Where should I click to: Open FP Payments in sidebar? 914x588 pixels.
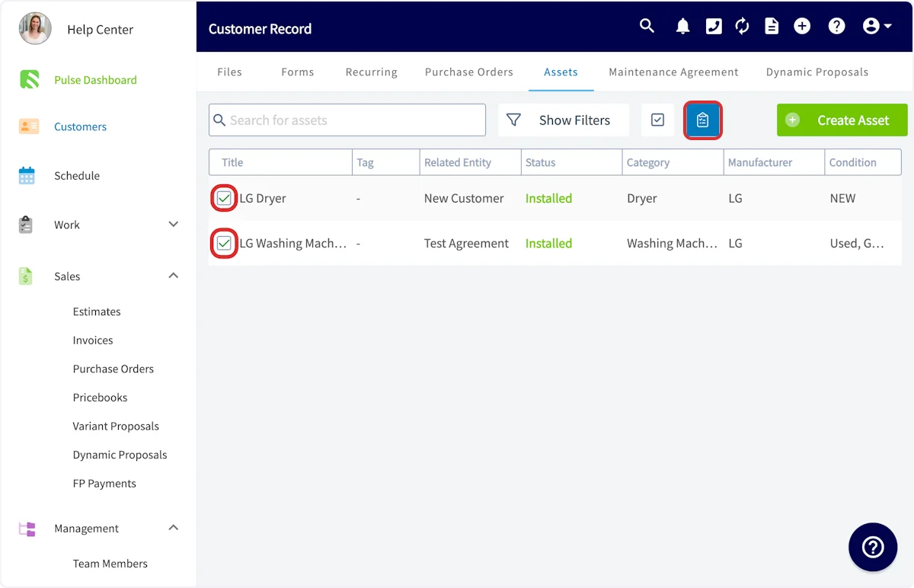(104, 484)
